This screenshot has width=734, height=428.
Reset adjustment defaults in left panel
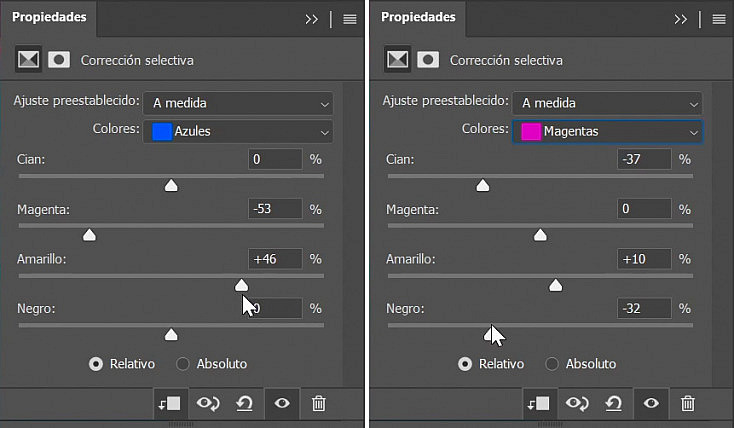coord(244,403)
